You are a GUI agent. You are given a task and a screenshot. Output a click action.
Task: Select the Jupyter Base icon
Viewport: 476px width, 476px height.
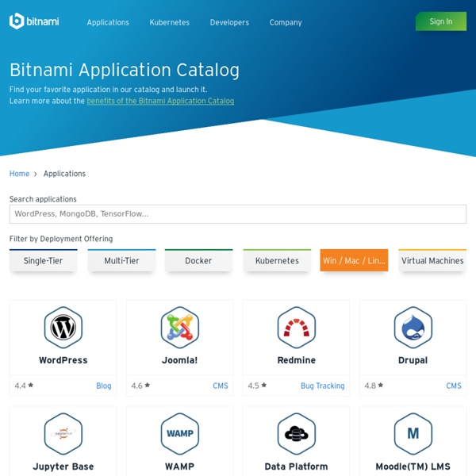[x=63, y=433]
